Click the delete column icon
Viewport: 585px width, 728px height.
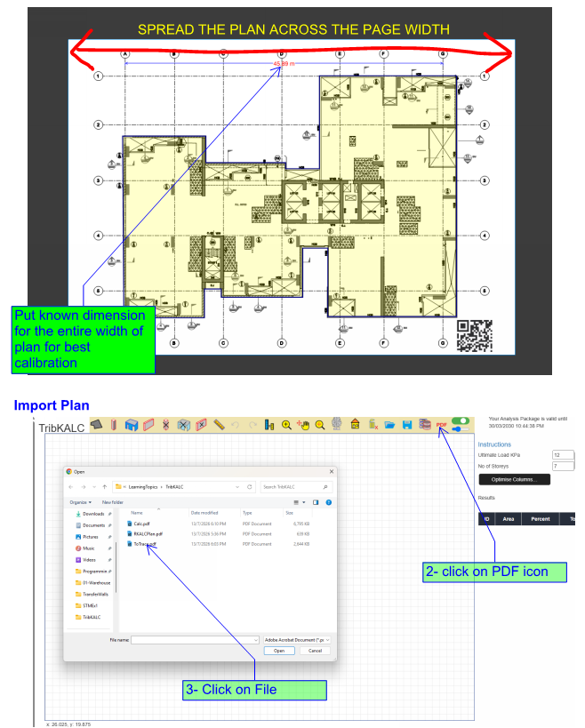[165, 424]
